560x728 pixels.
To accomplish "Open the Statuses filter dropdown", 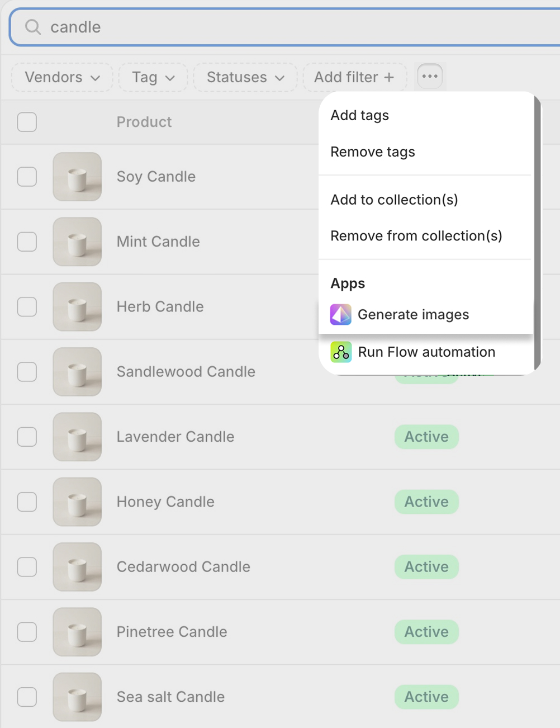I will (x=245, y=77).
